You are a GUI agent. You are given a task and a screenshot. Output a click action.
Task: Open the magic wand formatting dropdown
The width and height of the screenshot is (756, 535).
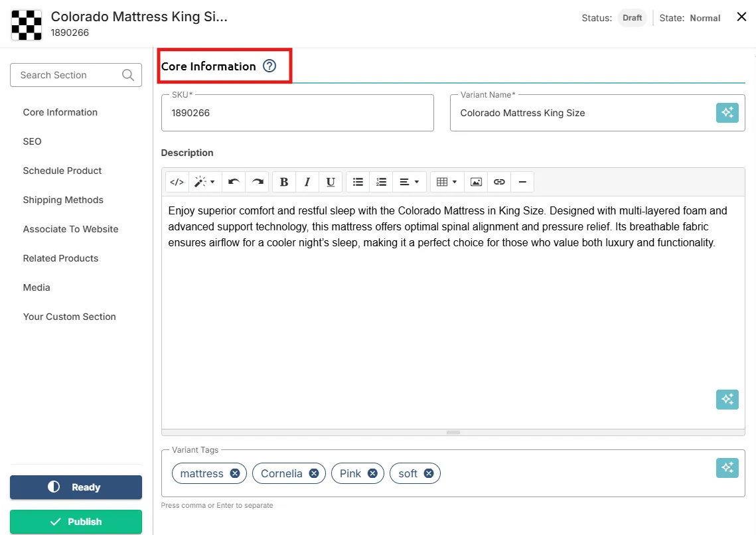[x=205, y=182]
